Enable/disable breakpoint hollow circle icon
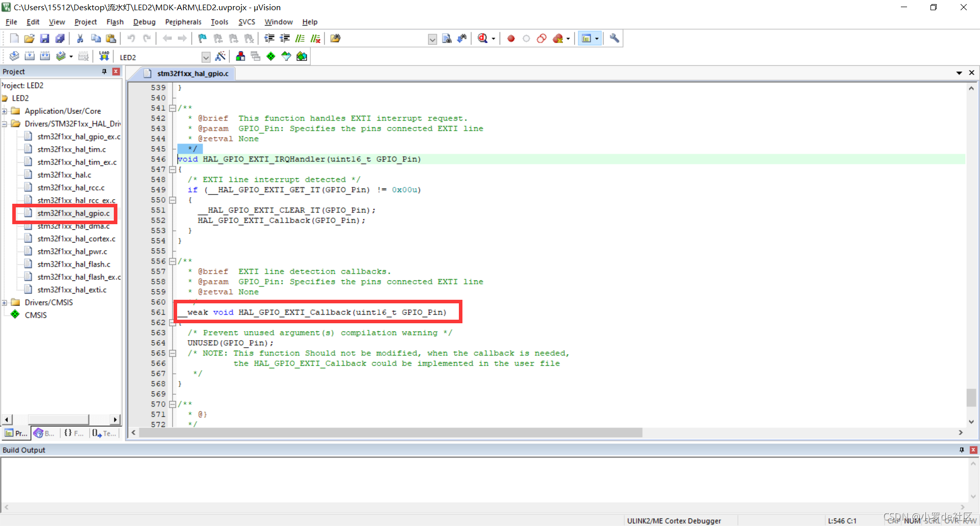The height and width of the screenshot is (526, 980). coord(526,38)
